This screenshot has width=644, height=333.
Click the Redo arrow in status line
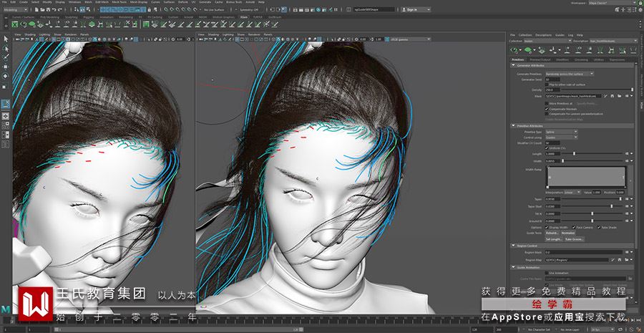click(60, 10)
